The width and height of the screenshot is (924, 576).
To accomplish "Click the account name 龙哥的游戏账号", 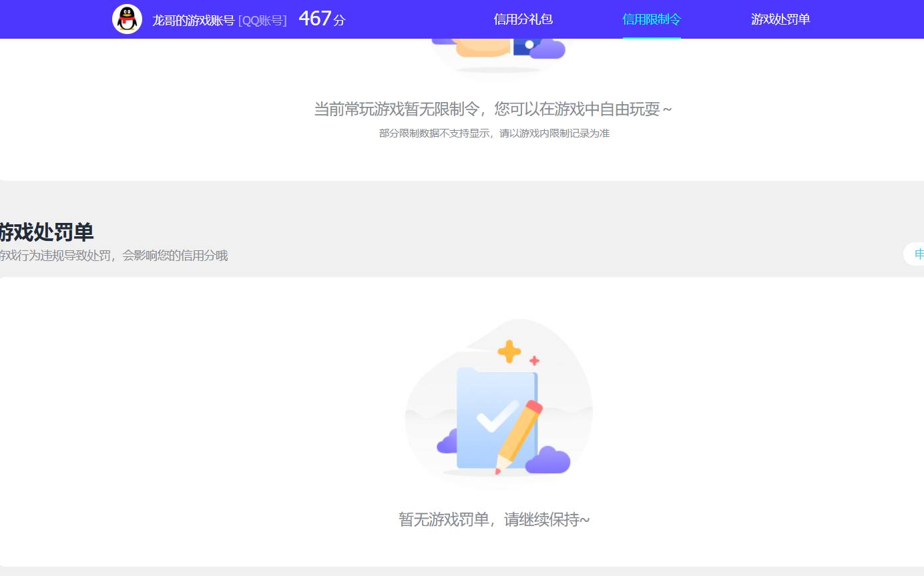I will pyautogui.click(x=196, y=19).
